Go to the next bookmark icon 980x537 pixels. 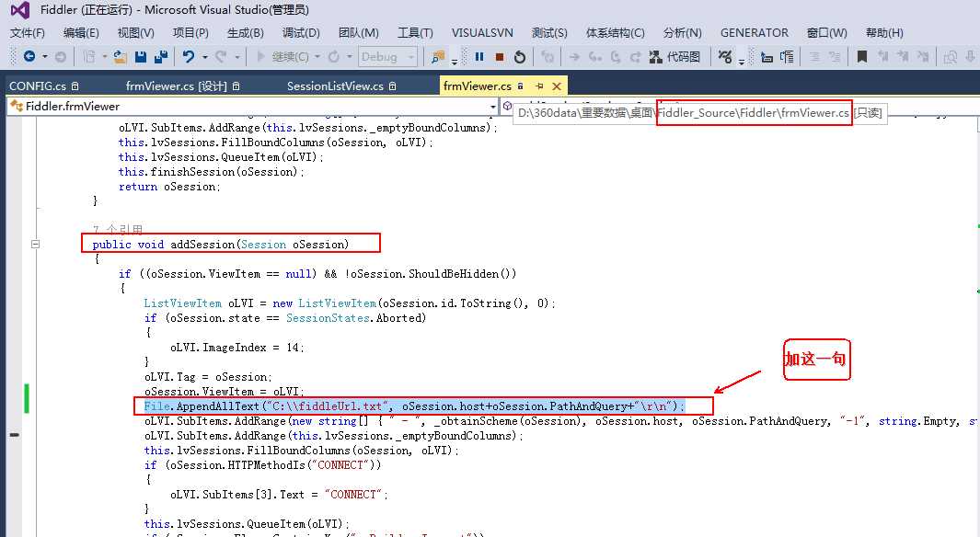(903, 57)
